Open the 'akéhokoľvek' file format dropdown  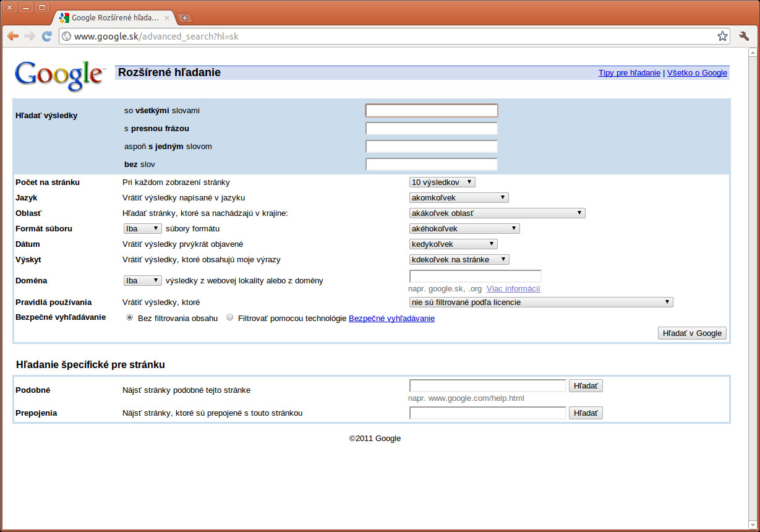click(x=464, y=228)
